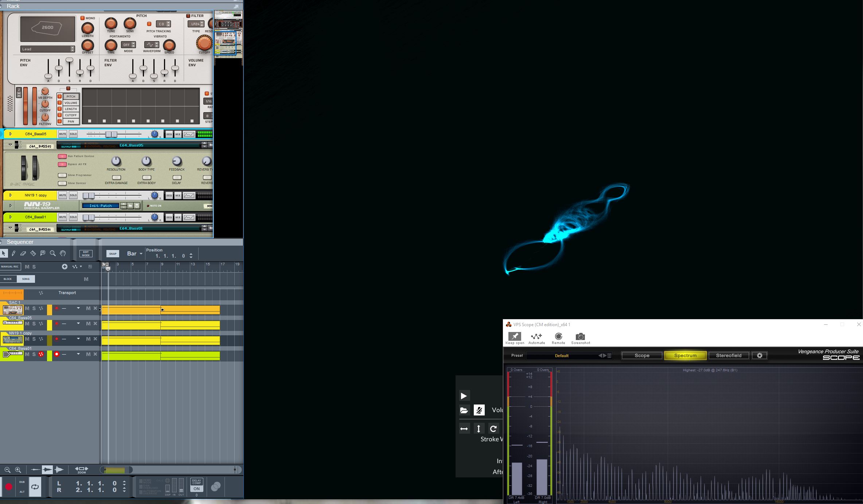Select the Razor tool in Sequencer
Viewport: 863px width, 504px height.
(33, 253)
